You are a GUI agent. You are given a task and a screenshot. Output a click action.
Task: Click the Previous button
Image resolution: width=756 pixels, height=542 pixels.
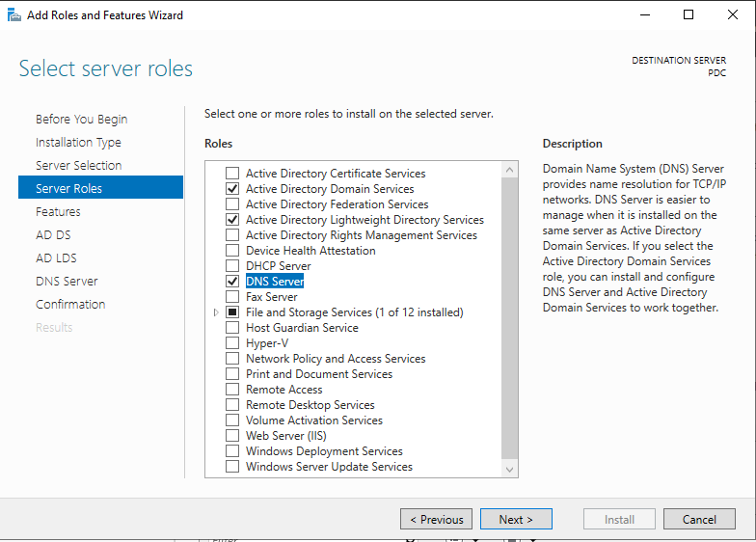click(x=436, y=520)
